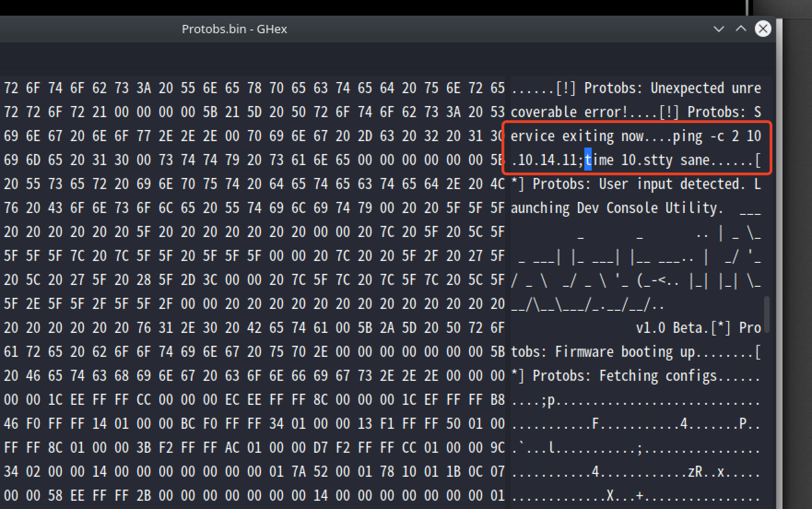This screenshot has height=509, width=812.
Task: Click 'ping -c 2 10' in the ASCII pane
Action: [717, 136]
